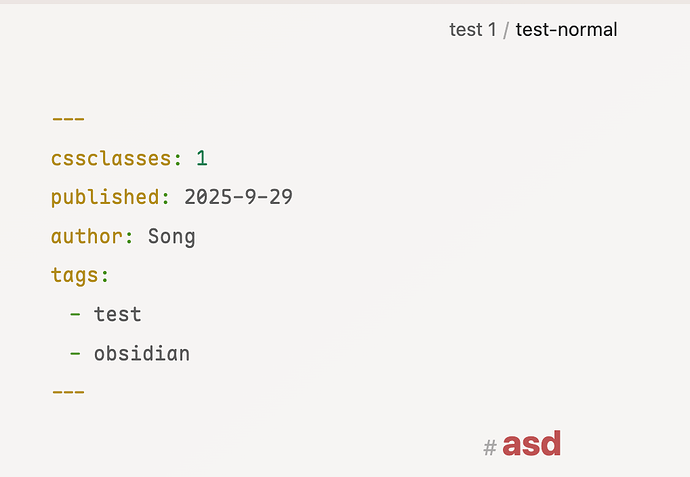Click the "test" tag list item

click(118, 315)
